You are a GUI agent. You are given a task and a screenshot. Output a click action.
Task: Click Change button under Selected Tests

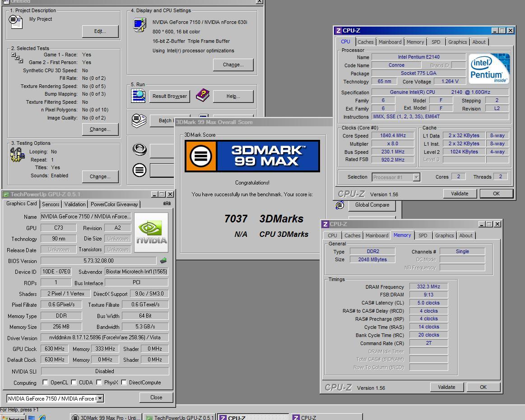[100, 129]
